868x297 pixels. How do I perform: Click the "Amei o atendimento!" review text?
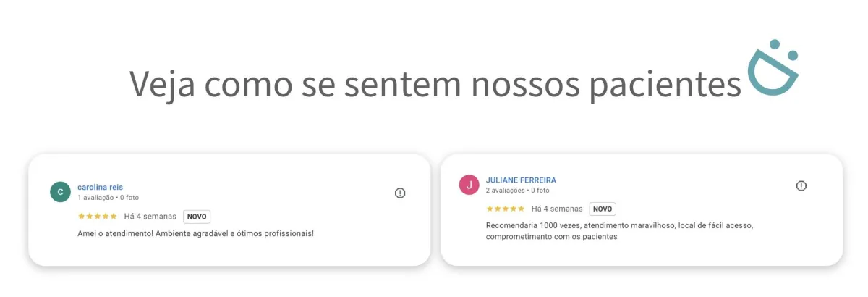[195, 233]
